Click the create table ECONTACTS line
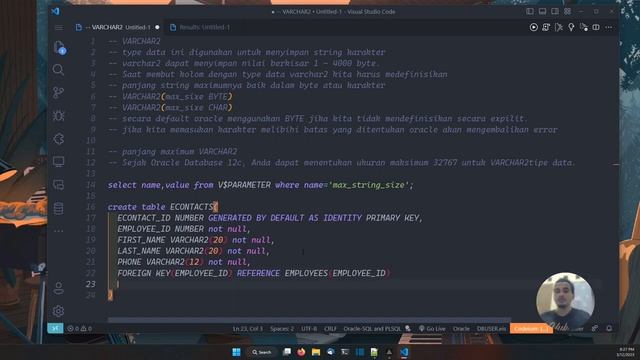The height and width of the screenshot is (360, 640). pos(163,207)
